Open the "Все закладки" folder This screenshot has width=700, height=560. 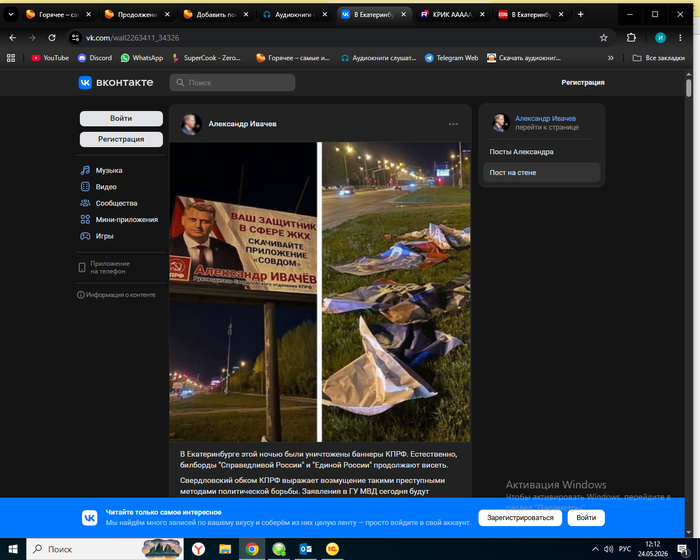(x=659, y=58)
